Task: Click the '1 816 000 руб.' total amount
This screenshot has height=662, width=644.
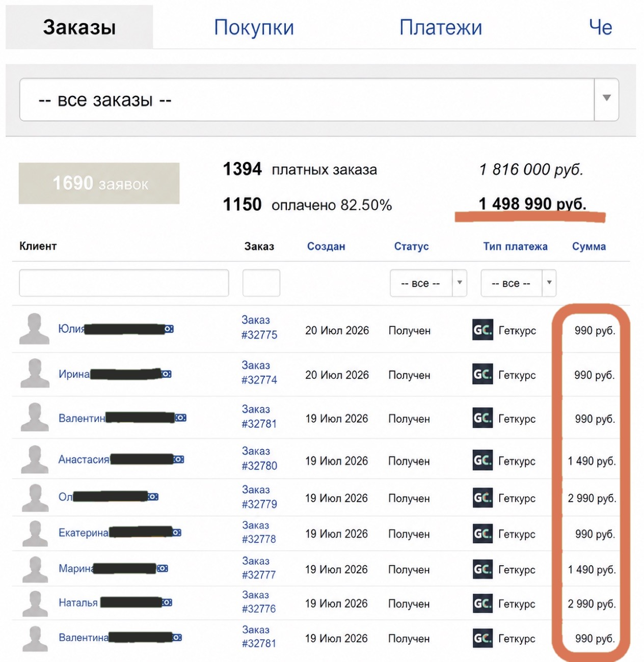Action: pos(531,170)
